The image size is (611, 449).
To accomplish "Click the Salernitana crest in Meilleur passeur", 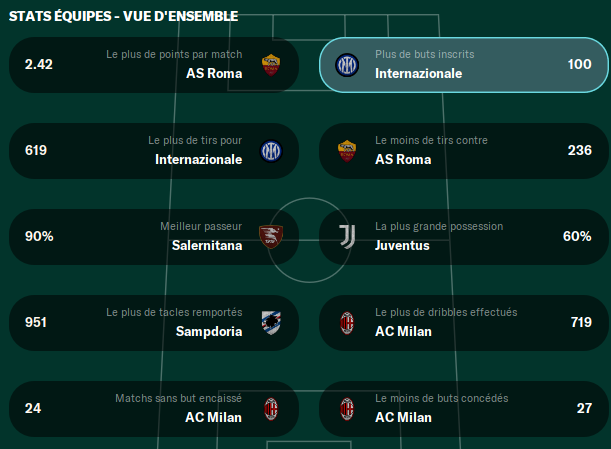I will click(x=271, y=237).
